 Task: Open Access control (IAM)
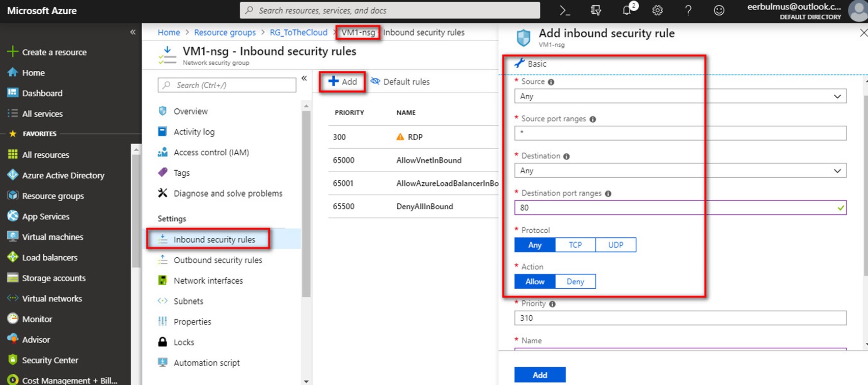(211, 152)
